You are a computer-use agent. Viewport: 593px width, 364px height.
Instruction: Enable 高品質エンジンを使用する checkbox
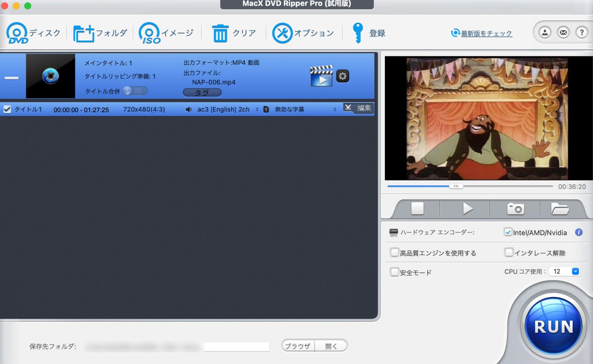pos(394,253)
